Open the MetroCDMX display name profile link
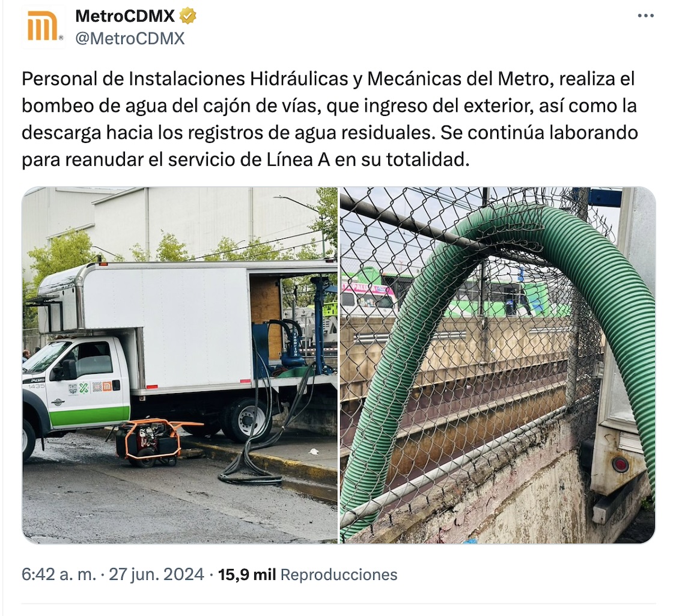673x616 pixels. point(125,16)
